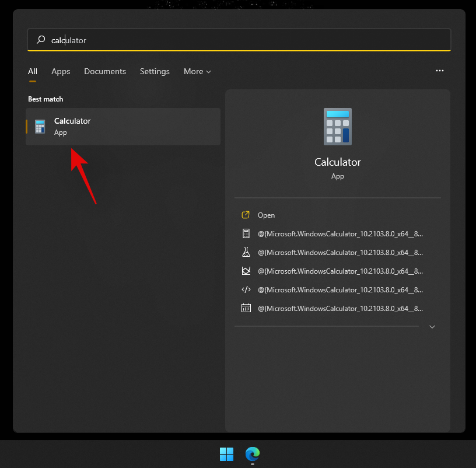476x468 pixels.
Task: Click the search magnifier icon
Action: pyautogui.click(x=40, y=40)
